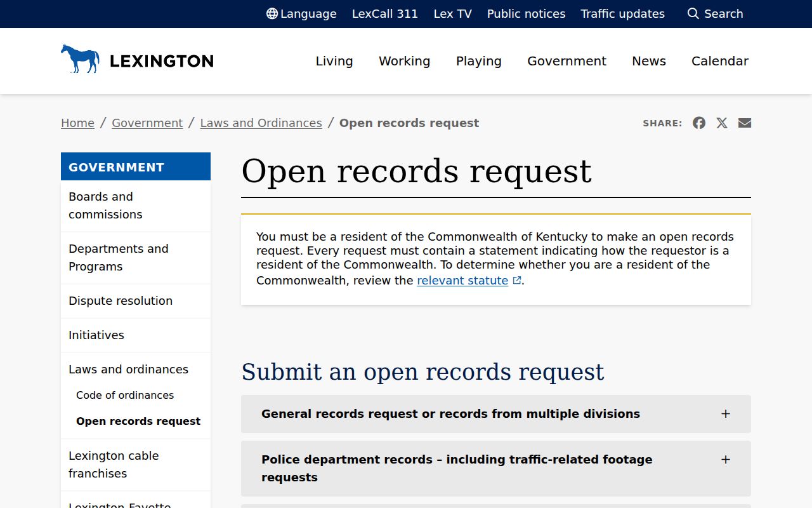This screenshot has height=508, width=812.
Task: Click the Language selector text
Action: click(308, 14)
